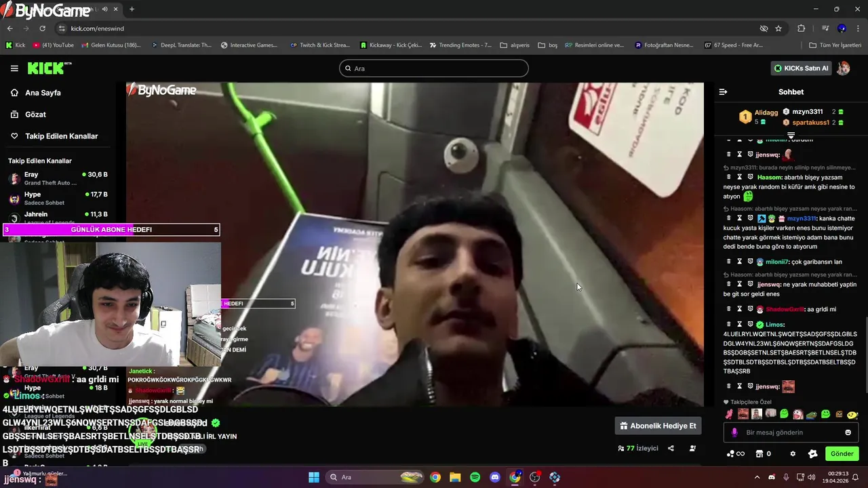868x488 pixels.
Task: Open the Kick bookmark
Action: [x=16, y=45]
